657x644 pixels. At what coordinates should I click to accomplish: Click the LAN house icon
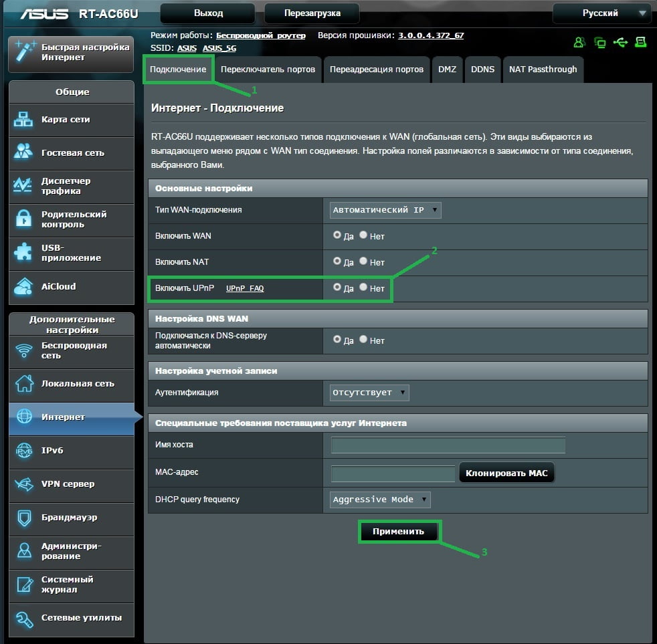point(24,383)
